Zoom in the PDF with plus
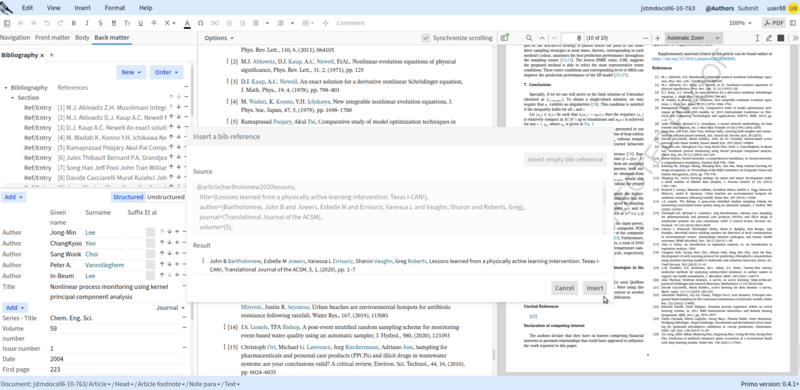 [x=658, y=38]
